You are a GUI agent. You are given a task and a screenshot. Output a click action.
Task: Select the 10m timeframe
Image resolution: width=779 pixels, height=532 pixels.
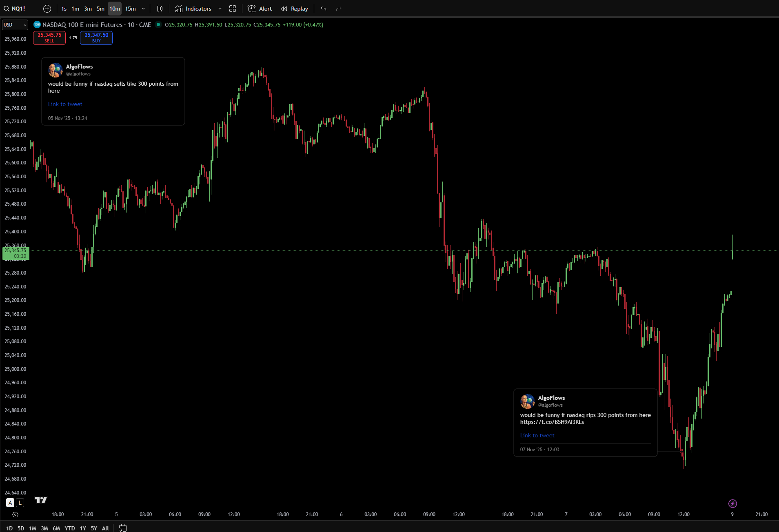115,9
